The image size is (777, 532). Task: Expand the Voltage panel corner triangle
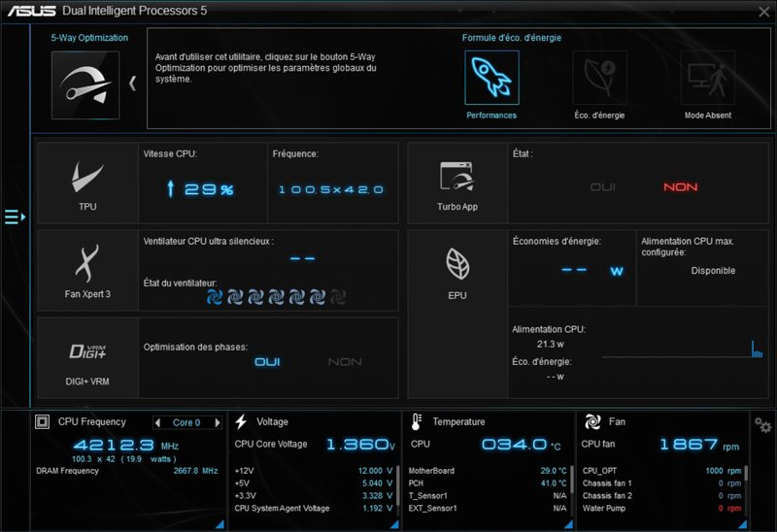(394, 524)
